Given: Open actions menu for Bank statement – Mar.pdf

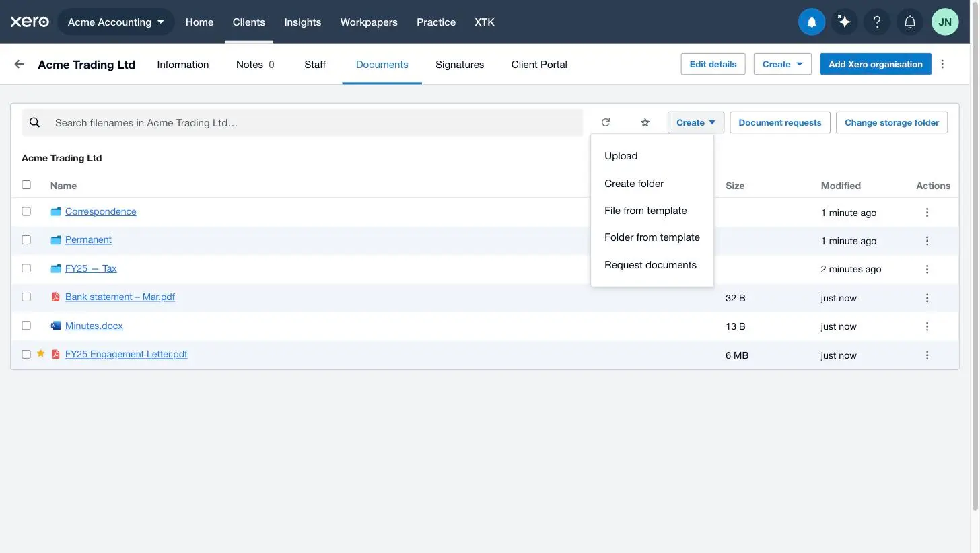Looking at the screenshot, I should (927, 297).
